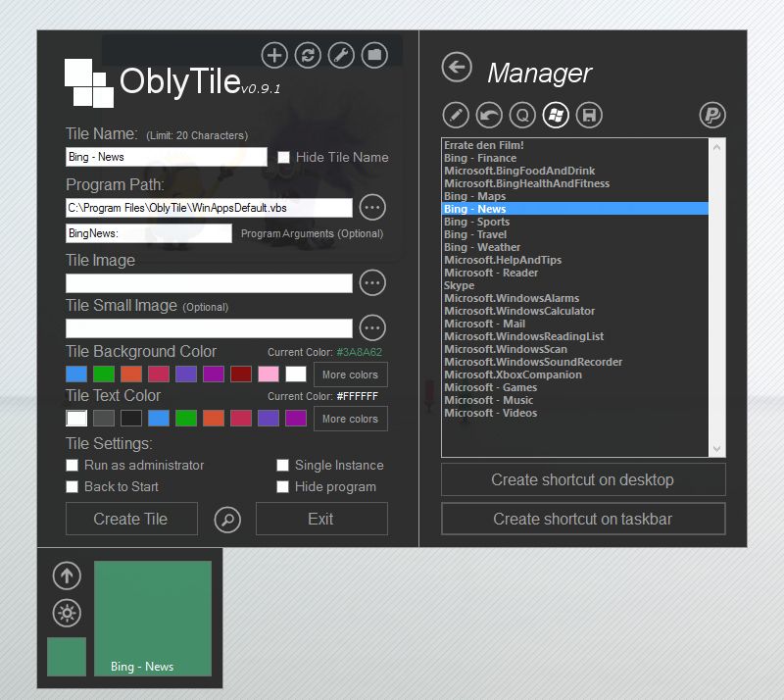Open More colors for Tile Text Color
The width and height of the screenshot is (784, 700).
pos(351,419)
